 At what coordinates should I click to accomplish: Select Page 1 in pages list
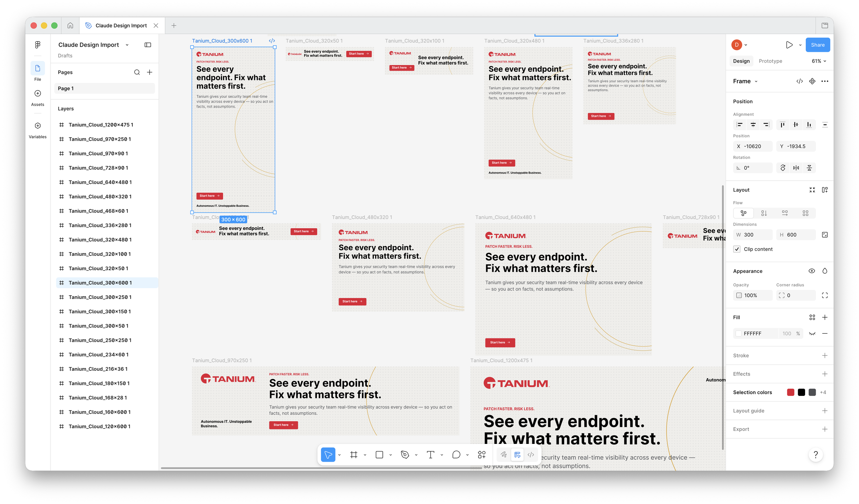(104, 88)
